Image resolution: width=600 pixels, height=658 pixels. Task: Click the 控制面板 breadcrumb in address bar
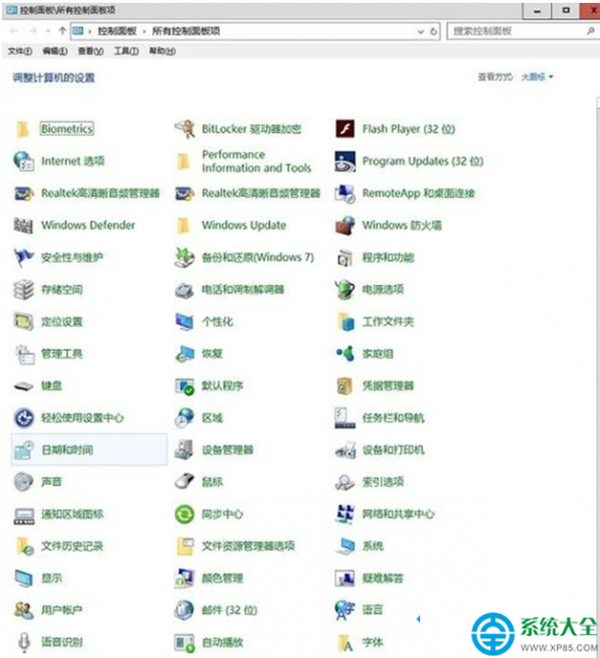117,31
